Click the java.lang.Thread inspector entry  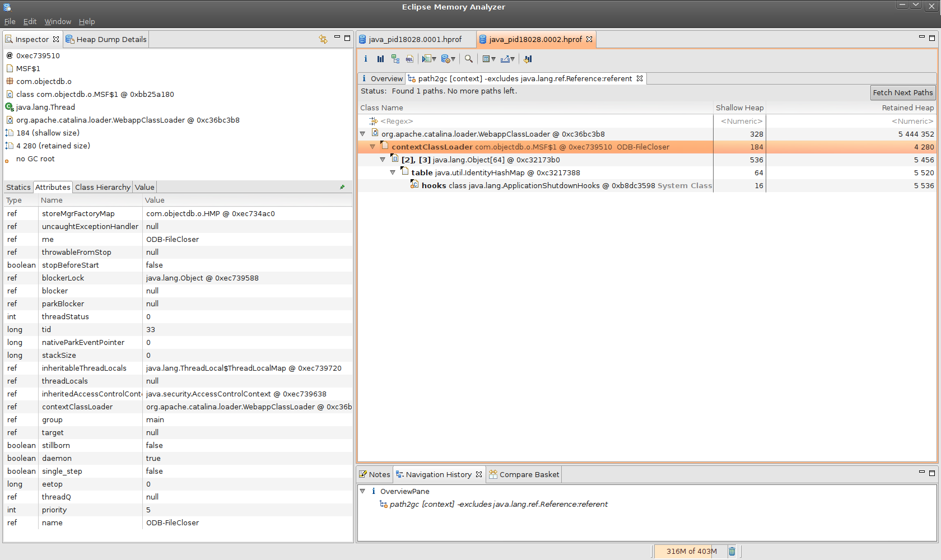coord(45,107)
